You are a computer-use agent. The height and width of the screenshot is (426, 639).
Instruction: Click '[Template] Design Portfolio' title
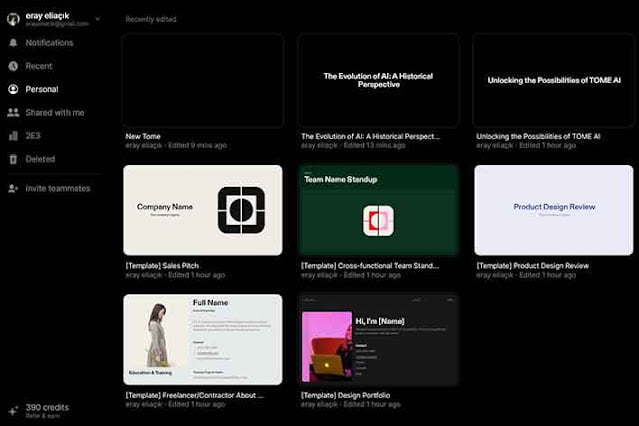pyautogui.click(x=345, y=395)
